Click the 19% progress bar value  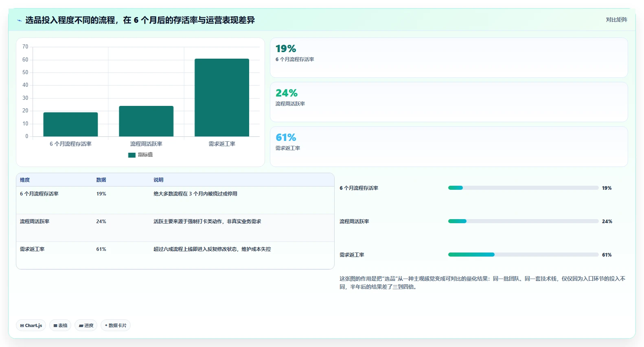coord(607,188)
